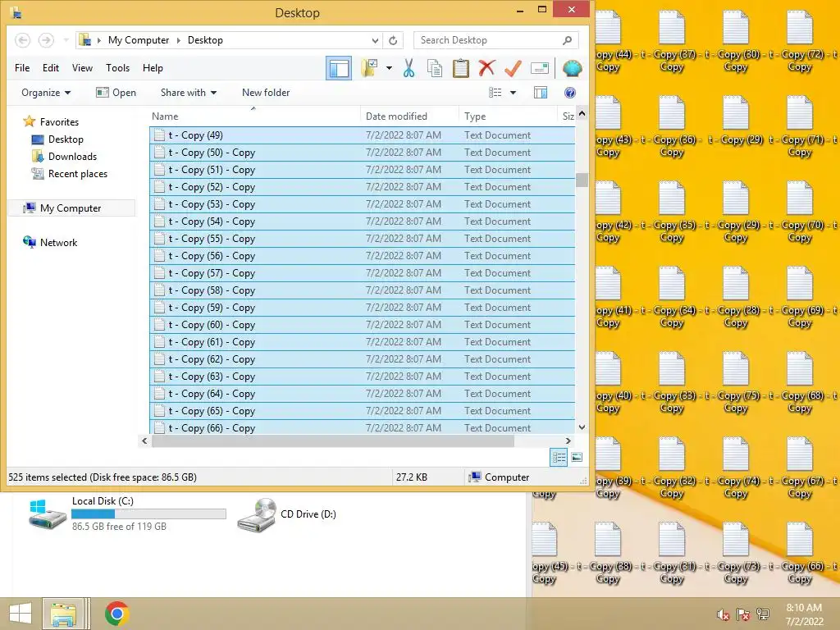Refresh the Desktop folder location
Viewport: 840px width, 630px height.
pyautogui.click(x=393, y=40)
